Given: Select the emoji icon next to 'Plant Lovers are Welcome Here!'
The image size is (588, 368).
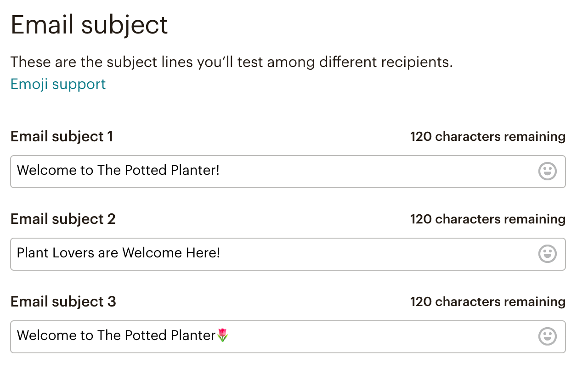Looking at the screenshot, I should pos(547,254).
